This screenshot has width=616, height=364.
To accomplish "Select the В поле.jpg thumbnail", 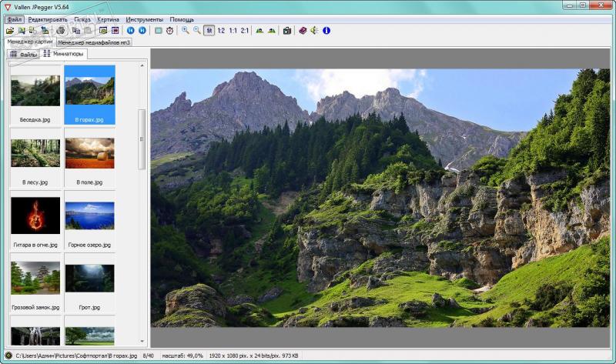I will point(89,158).
